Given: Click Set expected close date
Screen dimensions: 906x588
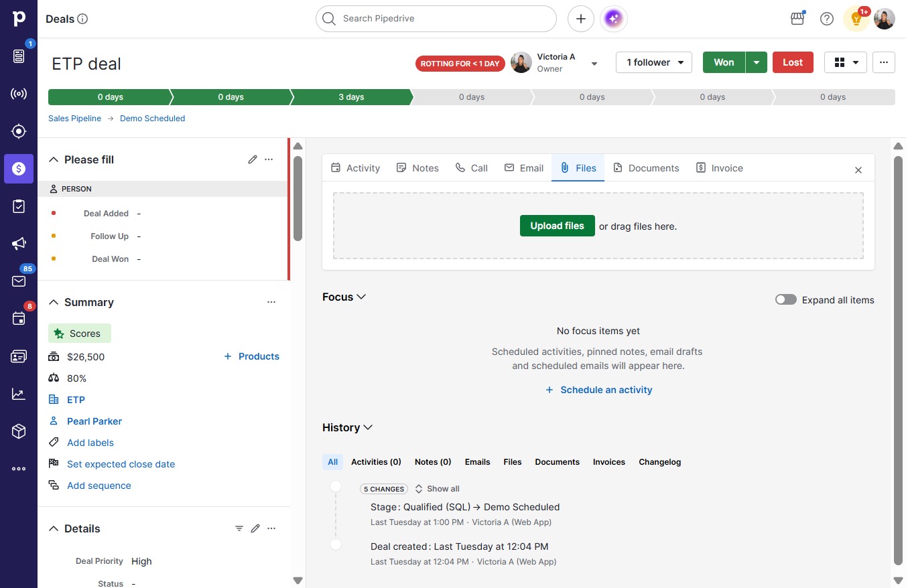Looking at the screenshot, I should click(x=121, y=464).
